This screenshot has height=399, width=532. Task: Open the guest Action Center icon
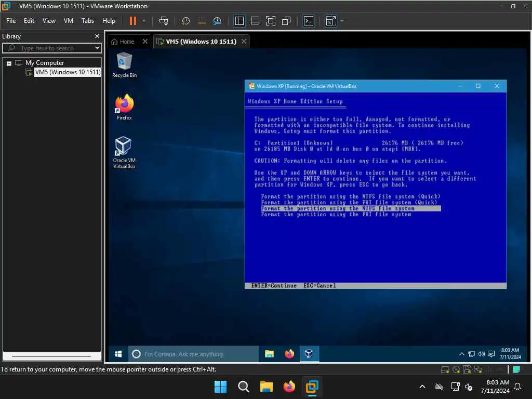491,354
